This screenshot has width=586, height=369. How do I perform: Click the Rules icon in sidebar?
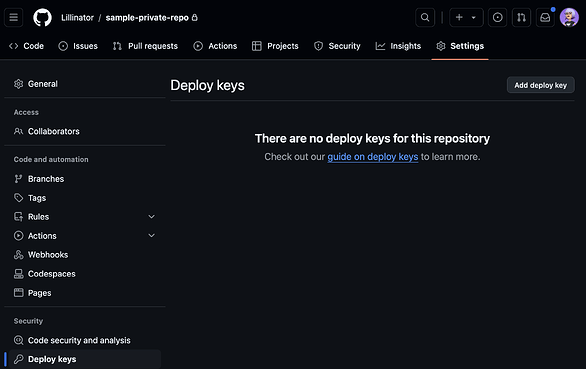[18, 217]
